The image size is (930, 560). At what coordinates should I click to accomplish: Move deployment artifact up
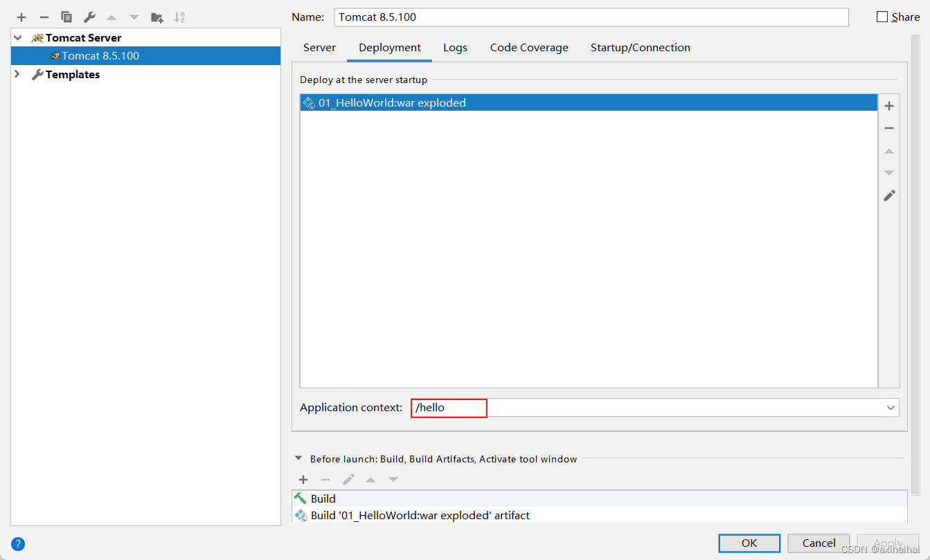[x=889, y=151]
